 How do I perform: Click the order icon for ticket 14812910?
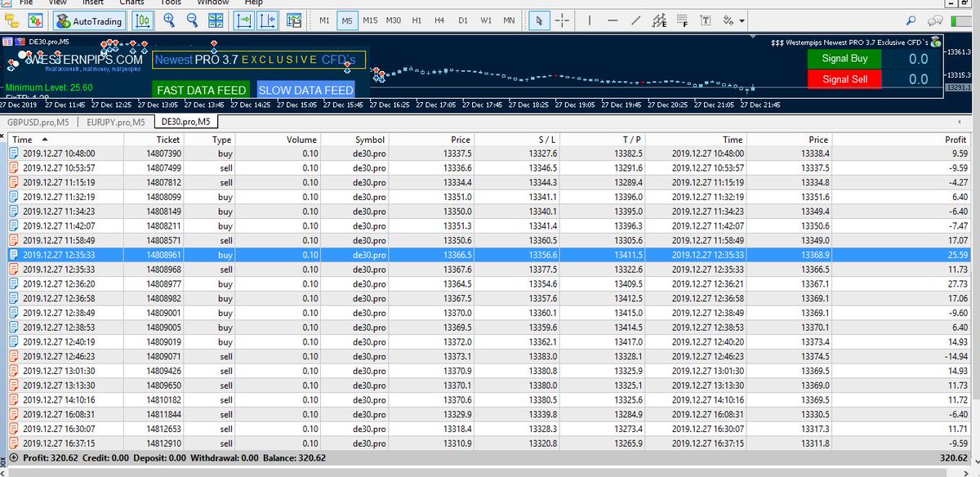14,444
